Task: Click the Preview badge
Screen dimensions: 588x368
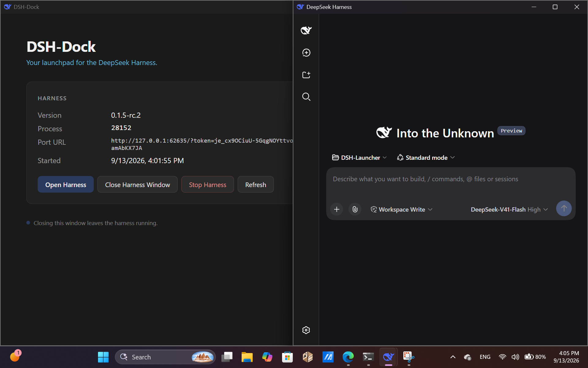Action: [511, 131]
